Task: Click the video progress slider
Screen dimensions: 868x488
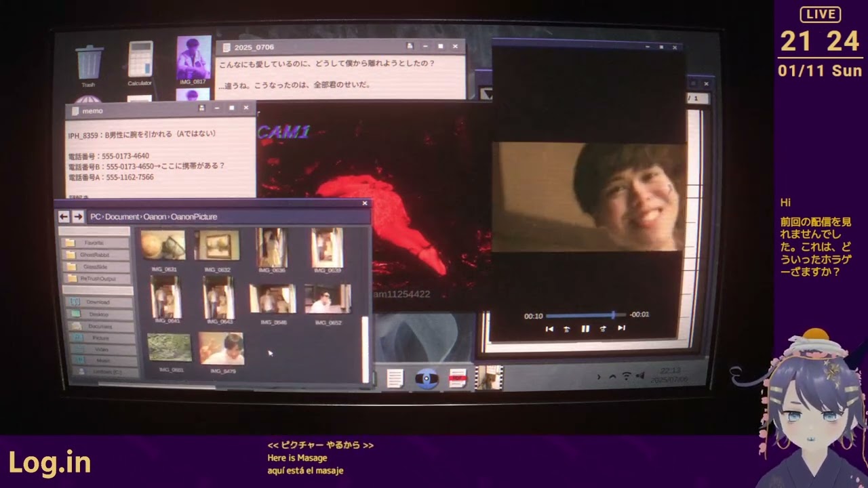Action: pyautogui.click(x=586, y=315)
